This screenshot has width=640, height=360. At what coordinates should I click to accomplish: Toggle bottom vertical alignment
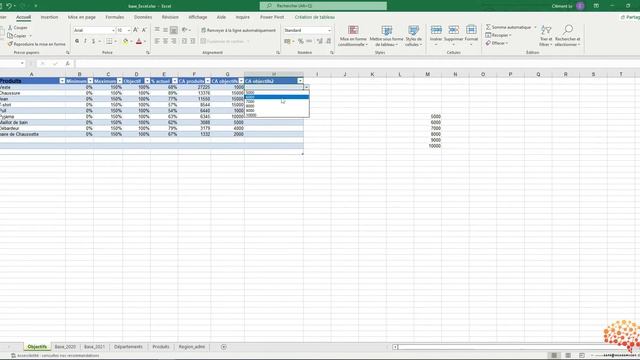click(174, 30)
